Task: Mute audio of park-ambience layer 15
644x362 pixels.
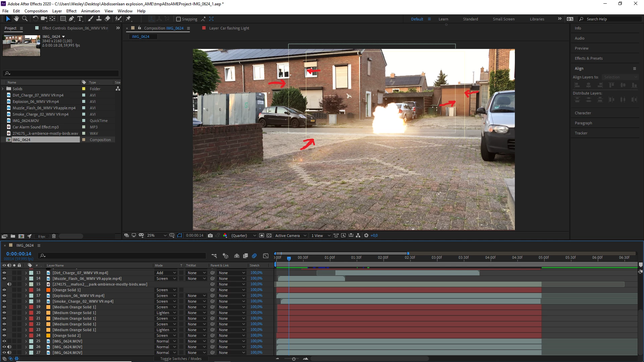Action: tap(9, 284)
